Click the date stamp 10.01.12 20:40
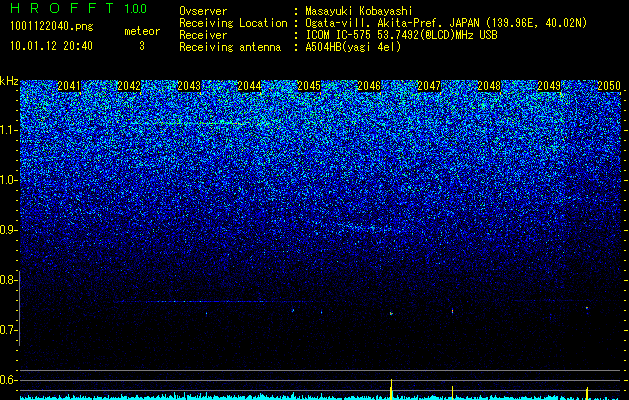Image resolution: width=629 pixels, height=400 pixels. 51,46
